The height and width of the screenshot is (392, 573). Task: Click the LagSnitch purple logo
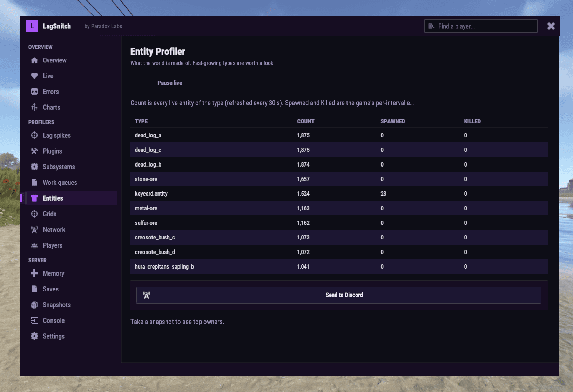[x=32, y=26]
